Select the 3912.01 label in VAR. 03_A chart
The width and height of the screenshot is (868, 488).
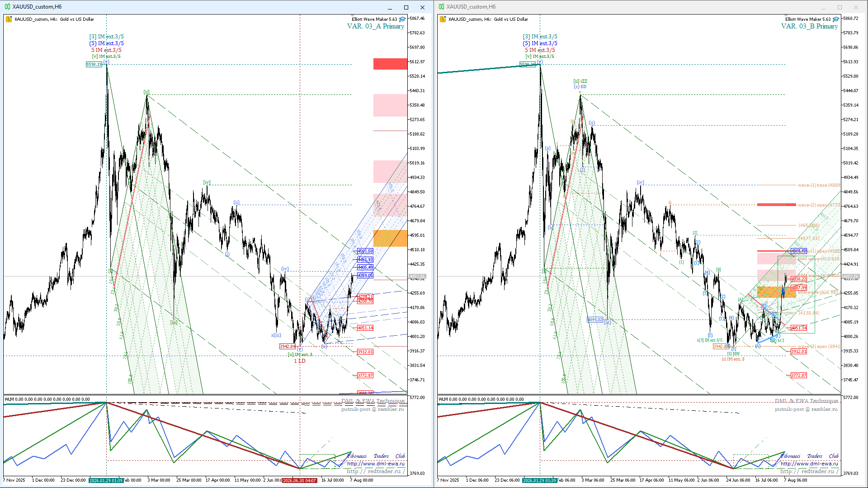click(365, 352)
